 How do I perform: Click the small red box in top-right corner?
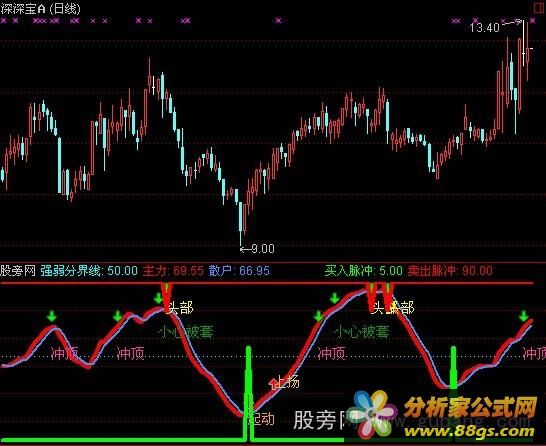tap(540, 8)
